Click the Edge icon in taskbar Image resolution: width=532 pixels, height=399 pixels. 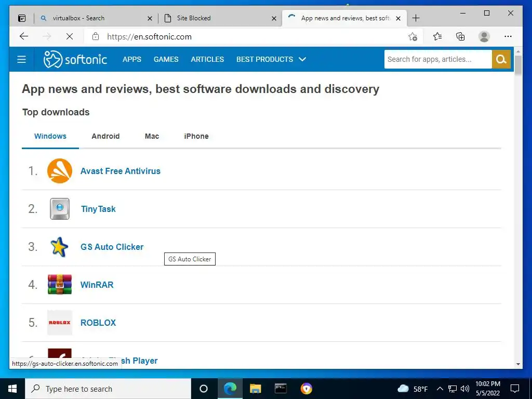point(230,389)
